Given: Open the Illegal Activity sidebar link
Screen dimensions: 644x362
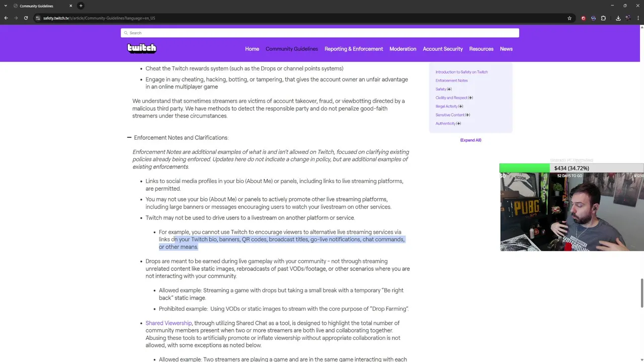Looking at the screenshot, I should pyautogui.click(x=447, y=106).
